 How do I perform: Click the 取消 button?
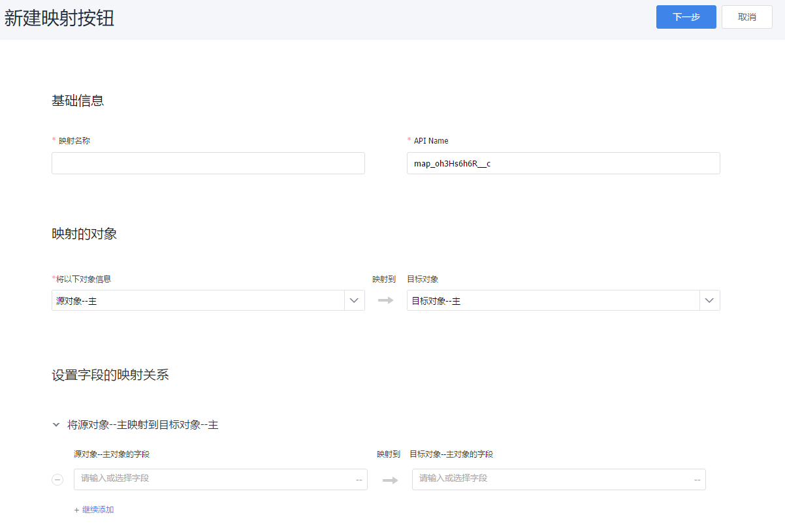click(746, 17)
